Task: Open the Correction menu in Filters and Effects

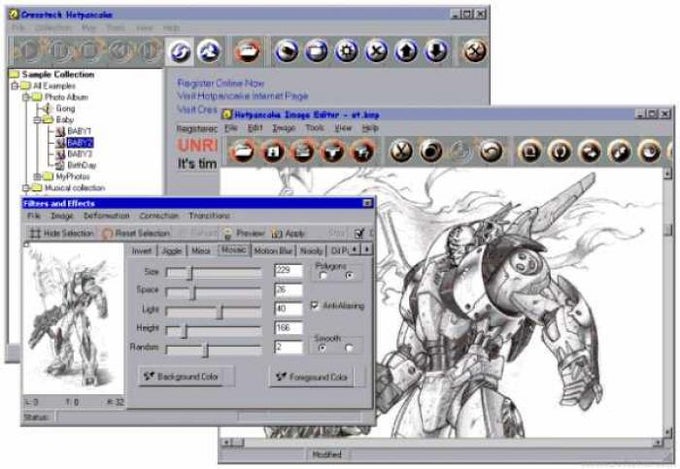Action: pyautogui.click(x=159, y=216)
